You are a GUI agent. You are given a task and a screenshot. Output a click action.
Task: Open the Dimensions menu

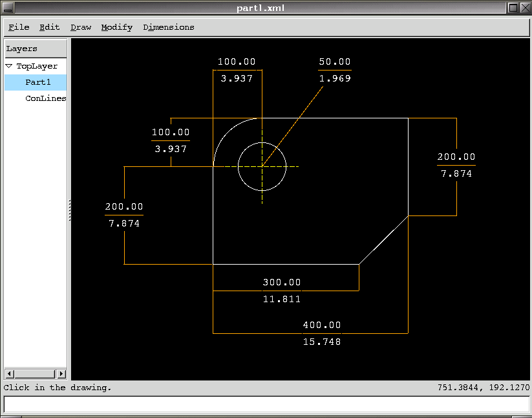pyautogui.click(x=168, y=27)
